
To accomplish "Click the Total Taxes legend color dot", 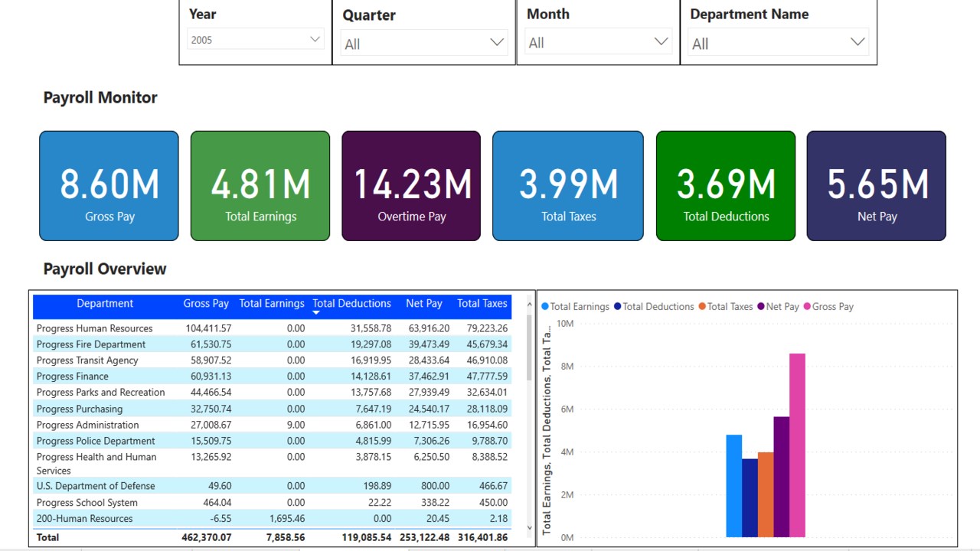I will tap(702, 307).
